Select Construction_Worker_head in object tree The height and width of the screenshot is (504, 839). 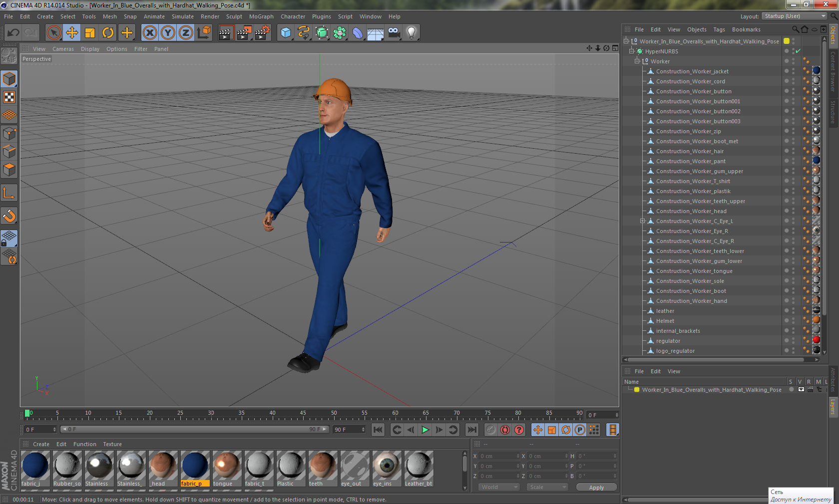point(691,211)
